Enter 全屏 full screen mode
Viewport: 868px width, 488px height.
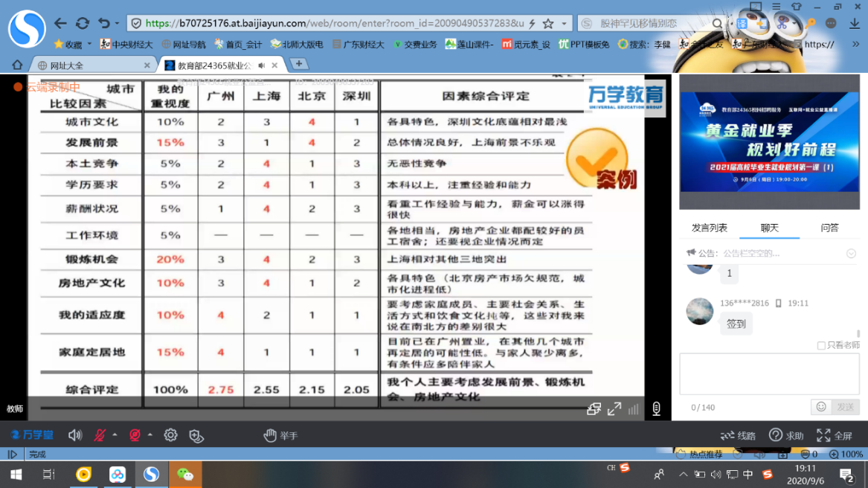835,436
